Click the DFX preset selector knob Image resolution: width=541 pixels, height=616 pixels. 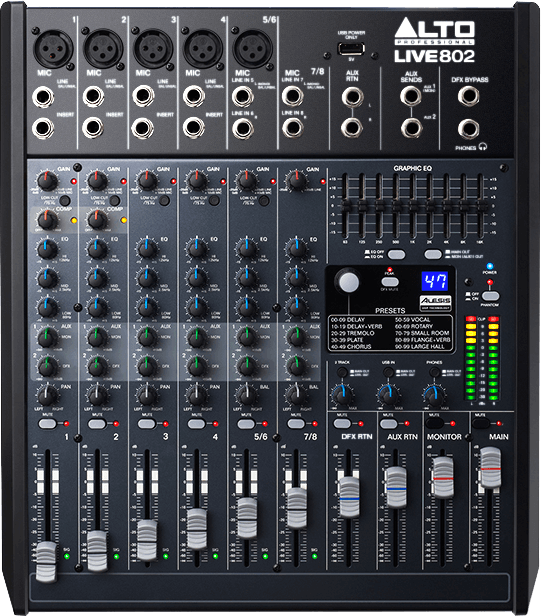pyautogui.click(x=348, y=281)
